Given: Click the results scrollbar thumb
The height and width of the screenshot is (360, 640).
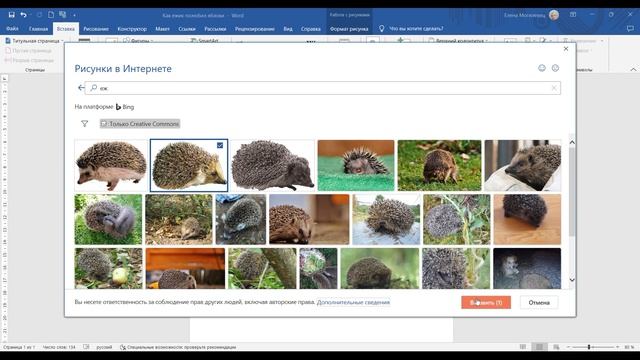Looking at the screenshot, I should [x=572, y=191].
